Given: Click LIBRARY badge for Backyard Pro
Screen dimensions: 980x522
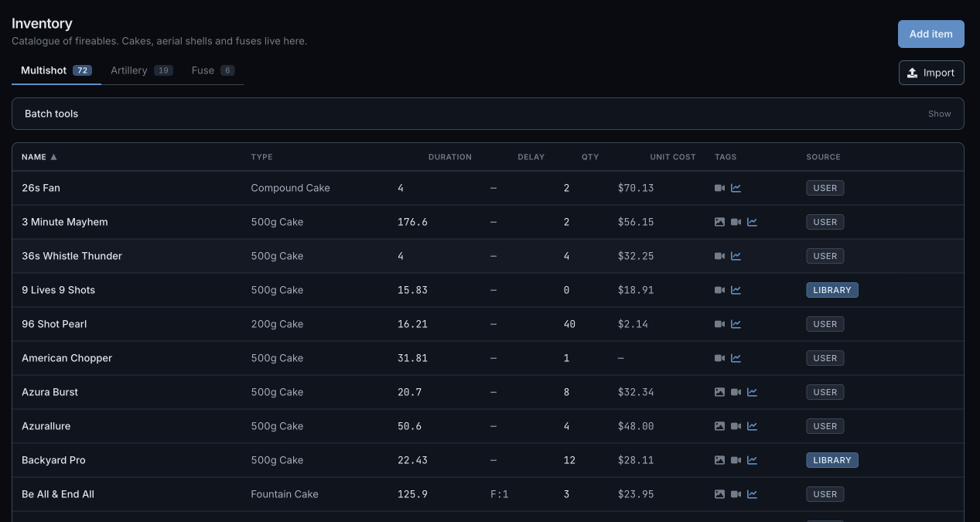Looking at the screenshot, I should tap(832, 460).
